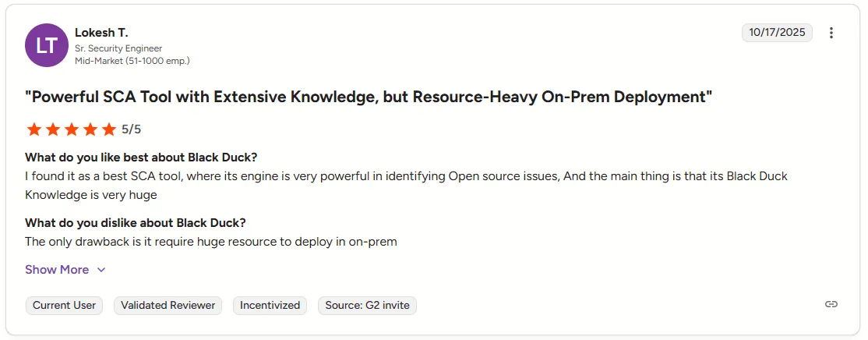The height and width of the screenshot is (340, 868).
Task: Select the Current User tag
Action: [x=64, y=306]
